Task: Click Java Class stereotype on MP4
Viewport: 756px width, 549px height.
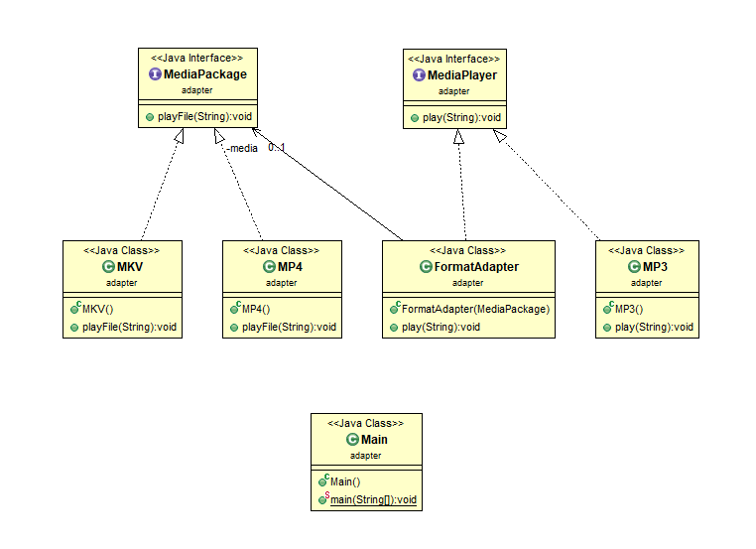Action: pyautogui.click(x=281, y=250)
